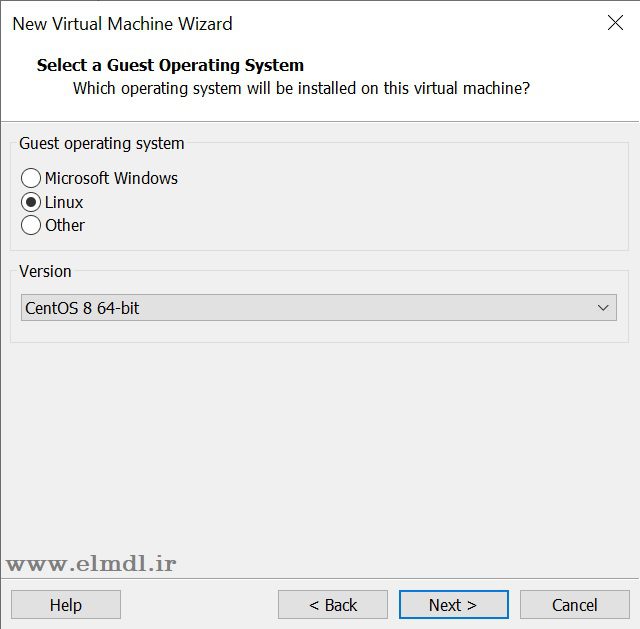
Task: Click the Version group label
Action: click(x=45, y=271)
